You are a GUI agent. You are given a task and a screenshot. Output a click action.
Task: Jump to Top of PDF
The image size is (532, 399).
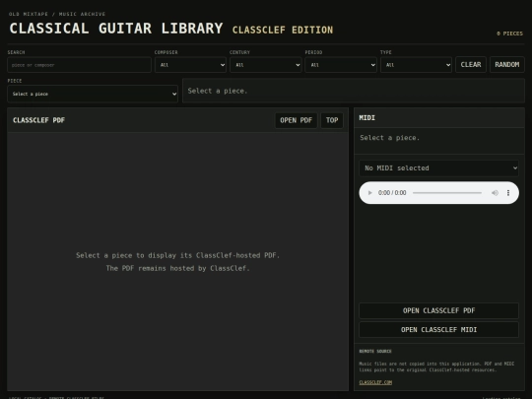pos(332,120)
